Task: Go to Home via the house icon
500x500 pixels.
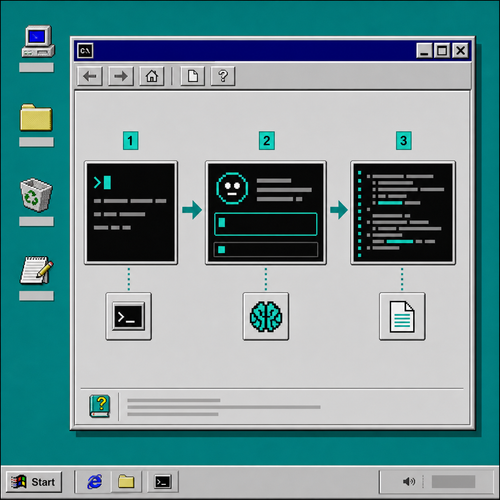Action: pyautogui.click(x=152, y=76)
